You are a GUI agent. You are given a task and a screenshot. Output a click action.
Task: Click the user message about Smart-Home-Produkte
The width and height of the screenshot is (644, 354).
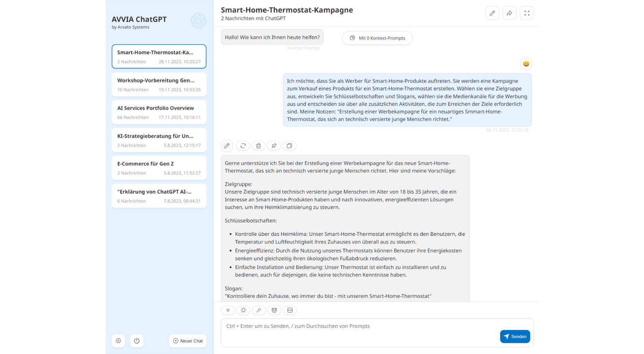click(407, 100)
